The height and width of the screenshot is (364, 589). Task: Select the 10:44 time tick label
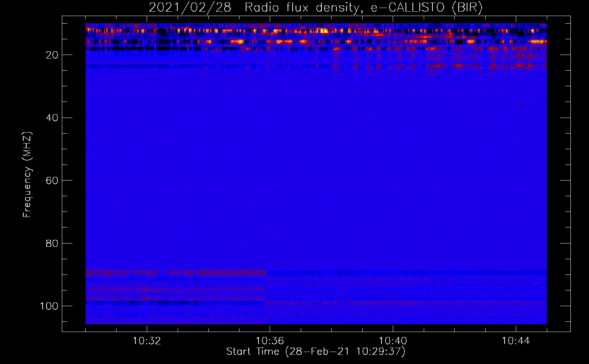[516, 341]
